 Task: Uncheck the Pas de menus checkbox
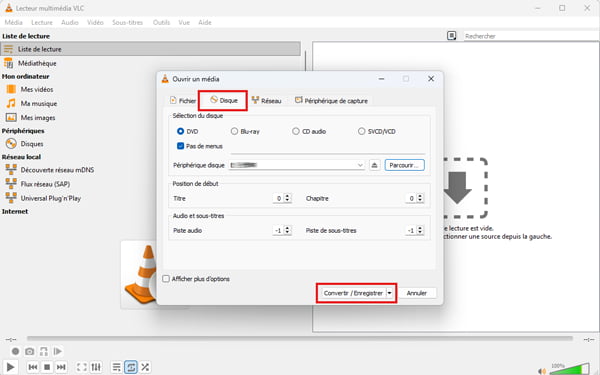click(181, 146)
